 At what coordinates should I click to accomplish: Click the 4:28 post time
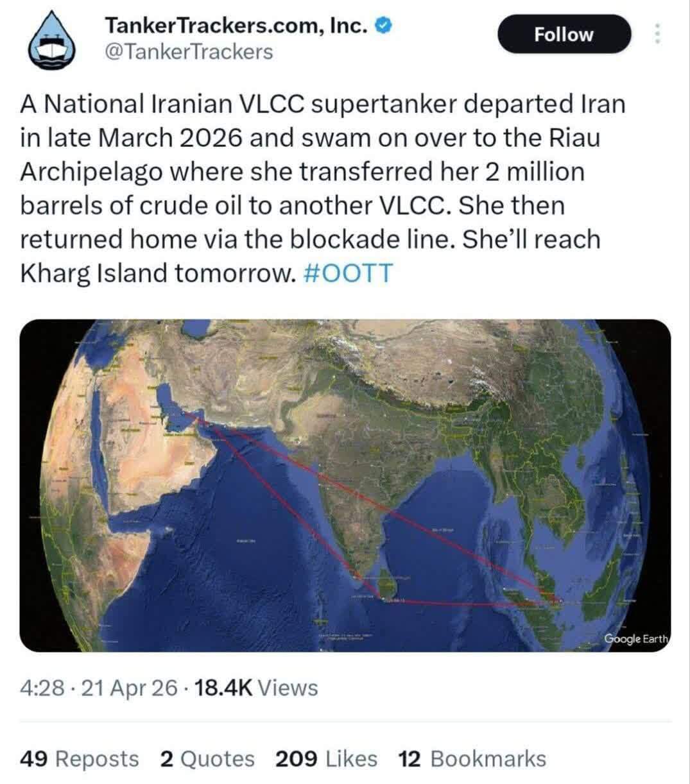point(42,688)
